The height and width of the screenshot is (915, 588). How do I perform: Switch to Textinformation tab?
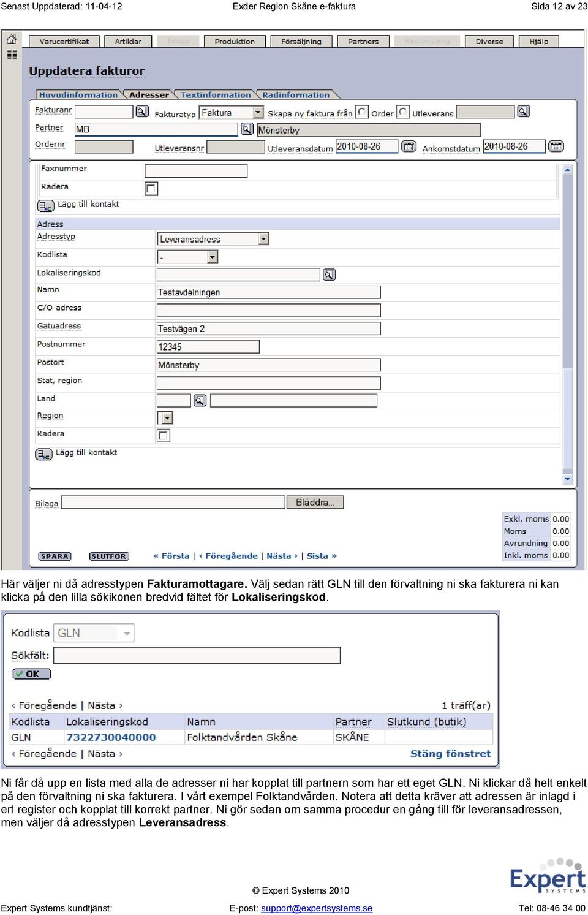coord(216,95)
